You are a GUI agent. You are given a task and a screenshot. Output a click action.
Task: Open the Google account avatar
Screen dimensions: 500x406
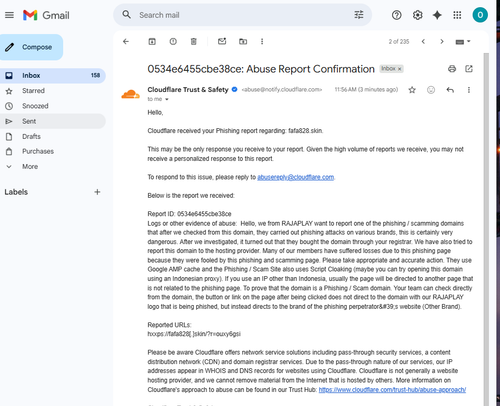pos(480,15)
